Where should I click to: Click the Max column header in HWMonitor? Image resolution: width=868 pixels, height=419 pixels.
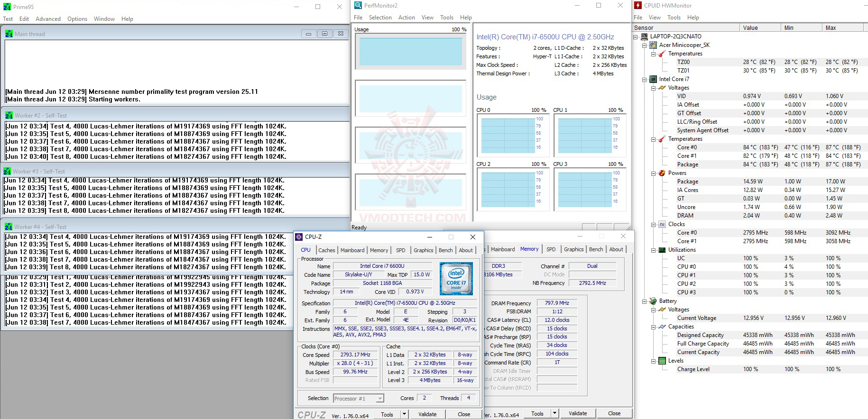point(843,27)
